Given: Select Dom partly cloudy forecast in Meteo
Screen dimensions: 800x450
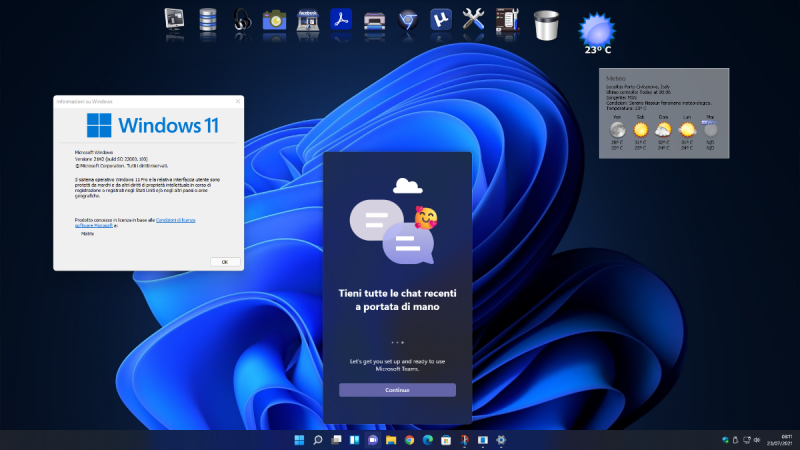Looking at the screenshot, I should click(663, 132).
